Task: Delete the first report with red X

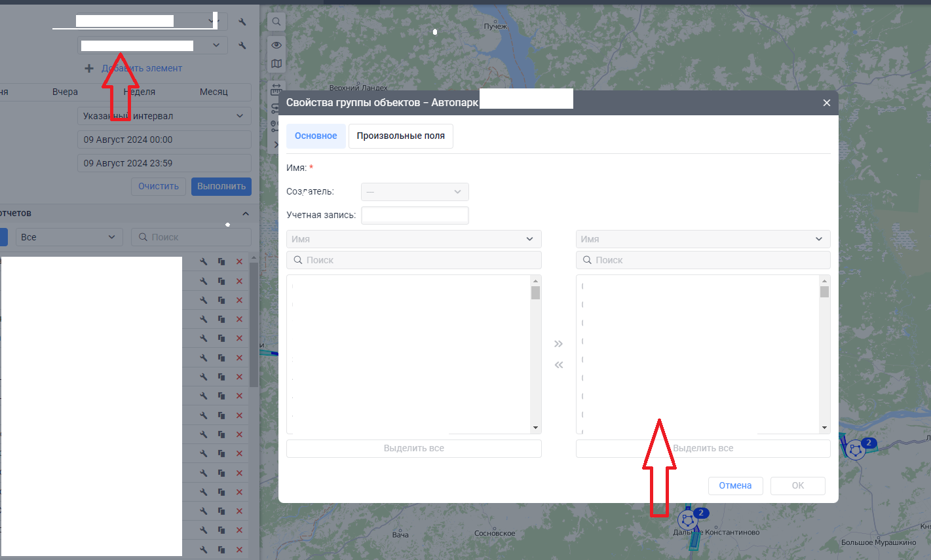Action: coord(239,262)
